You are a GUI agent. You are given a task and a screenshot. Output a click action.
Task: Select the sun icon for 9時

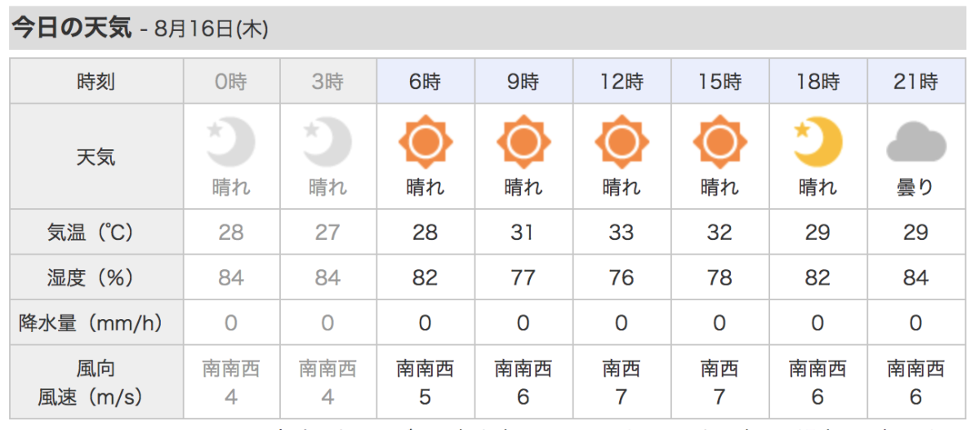tap(523, 143)
